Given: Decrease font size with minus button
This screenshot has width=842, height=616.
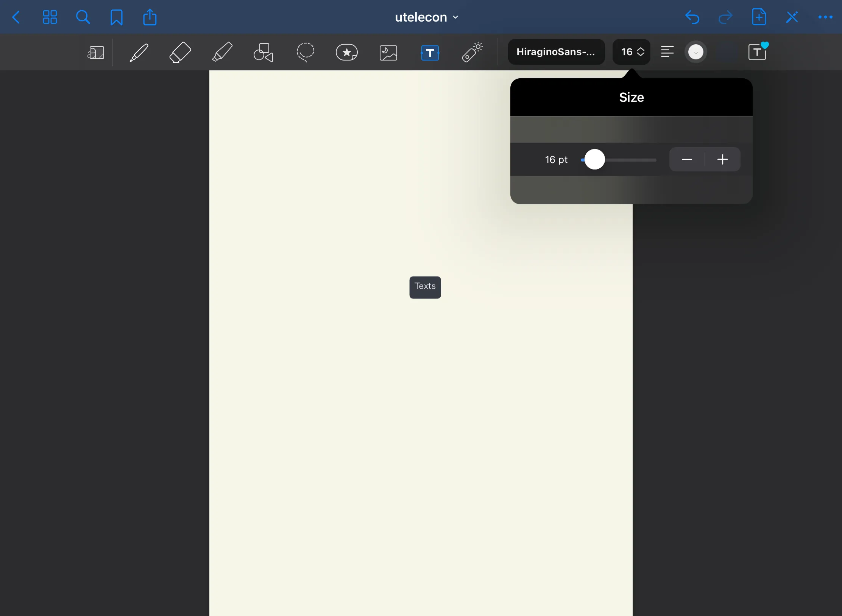Looking at the screenshot, I should click(x=687, y=160).
